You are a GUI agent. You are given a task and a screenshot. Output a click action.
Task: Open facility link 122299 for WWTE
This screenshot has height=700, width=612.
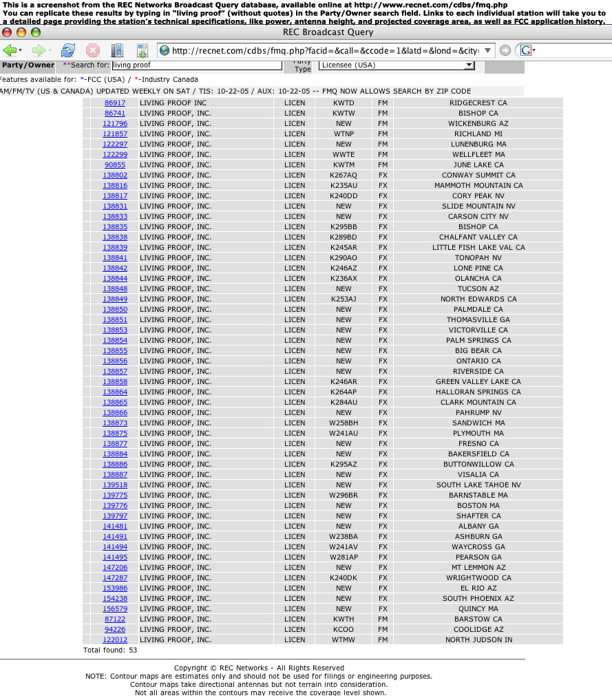click(115, 154)
